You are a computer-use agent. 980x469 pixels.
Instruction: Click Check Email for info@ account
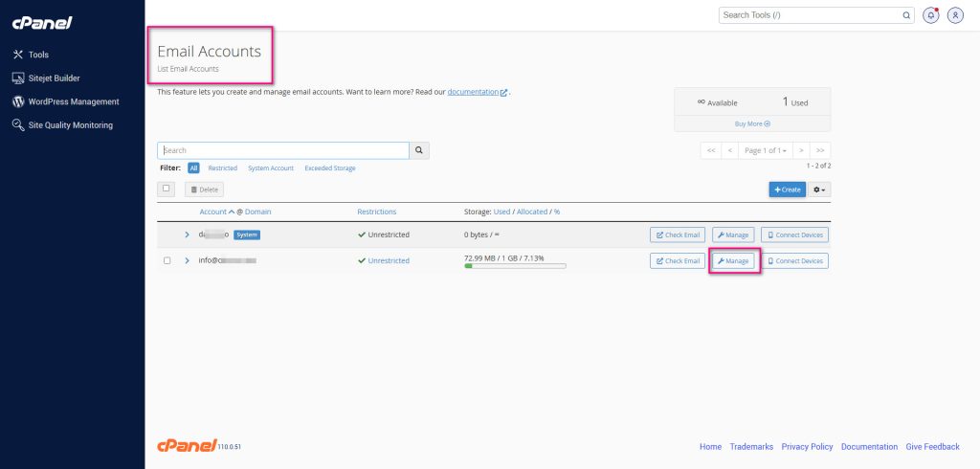tap(678, 260)
